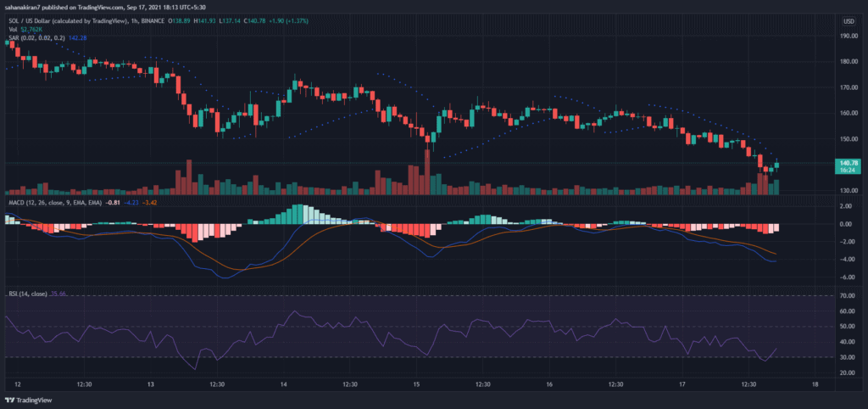Click the MACD line value −4.23
This screenshot has width=868, height=409.
click(x=131, y=203)
